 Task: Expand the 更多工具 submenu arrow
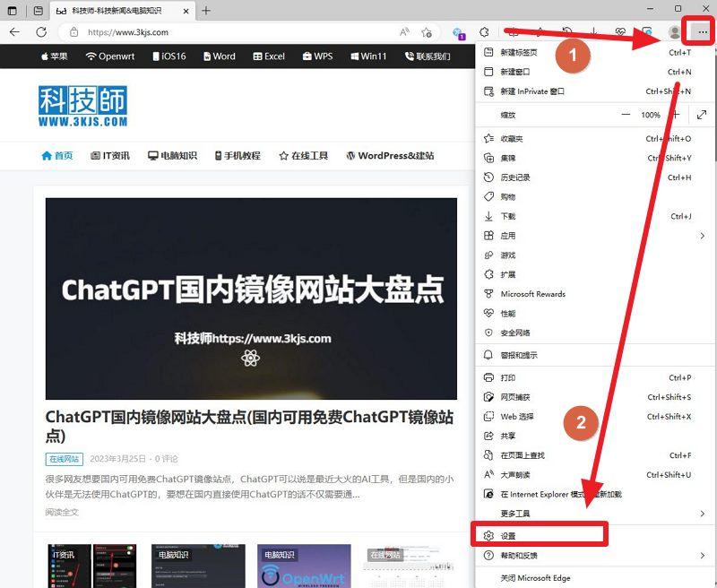pos(702,514)
